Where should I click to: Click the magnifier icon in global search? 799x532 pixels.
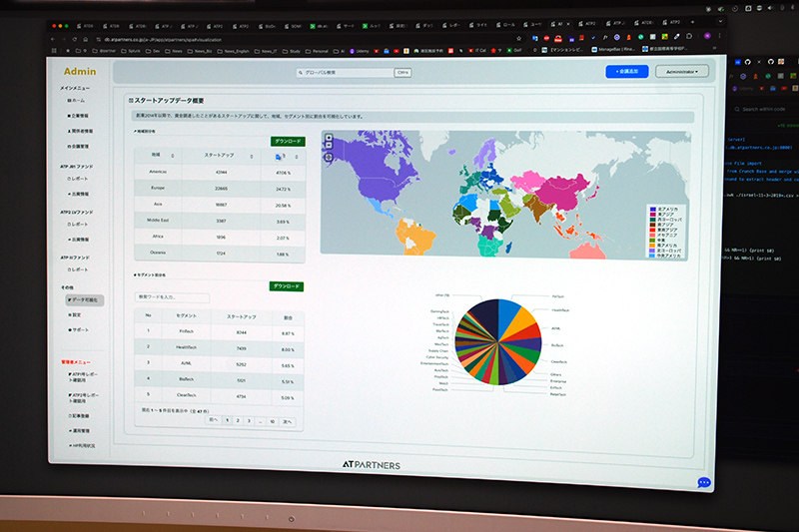coord(301,73)
